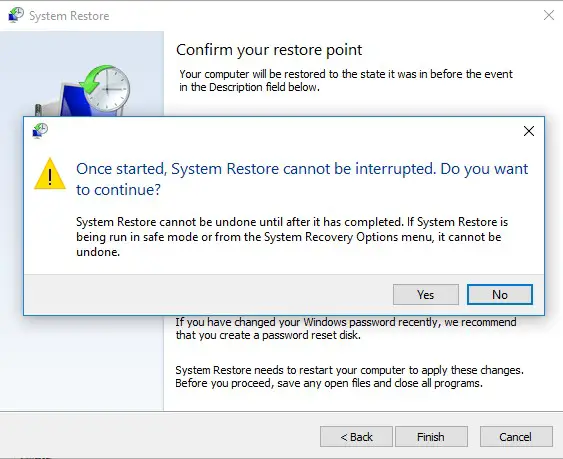Click the restart computer notice text
This screenshot has width=563, height=459.
(349, 376)
